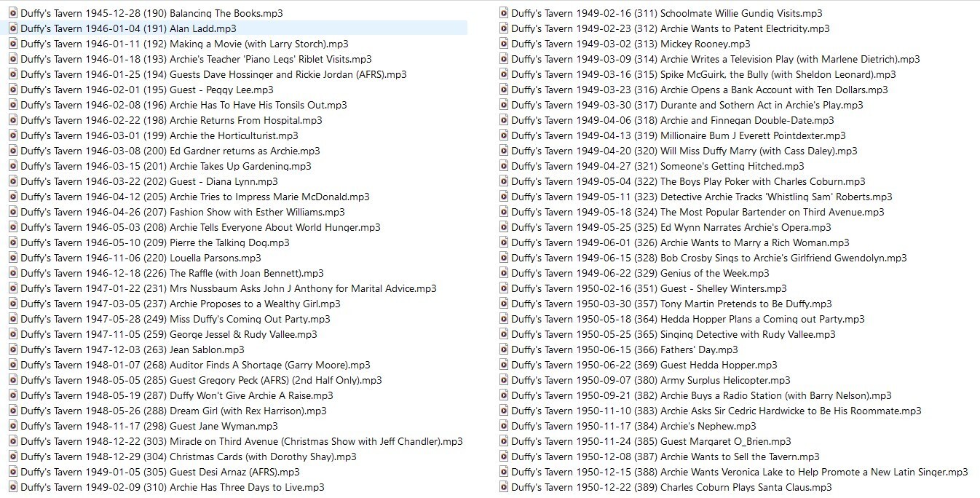Image resolution: width=980 pixels, height=498 pixels.
Task: Select 'Guest Desi Arnaz (AFRS).mp3'
Action: click(160, 472)
